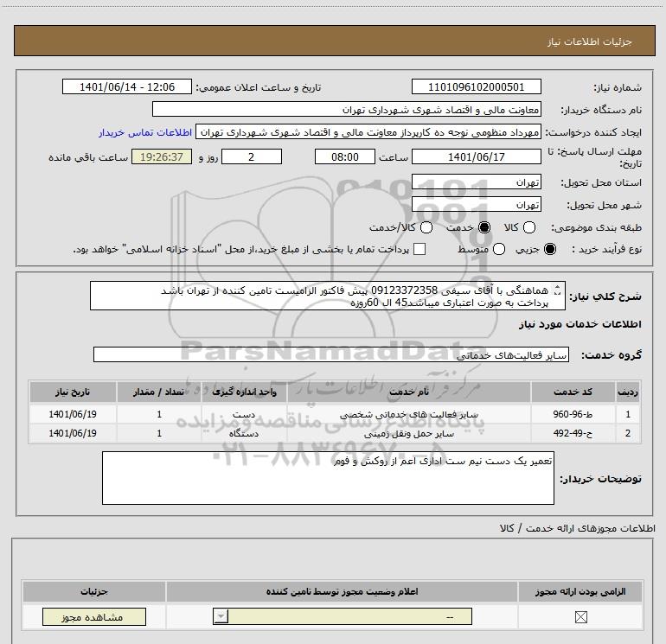The height and width of the screenshot is (644, 666).
Task: Click the الزامی بودن ارائه مجوز column header
Action: pos(580,591)
